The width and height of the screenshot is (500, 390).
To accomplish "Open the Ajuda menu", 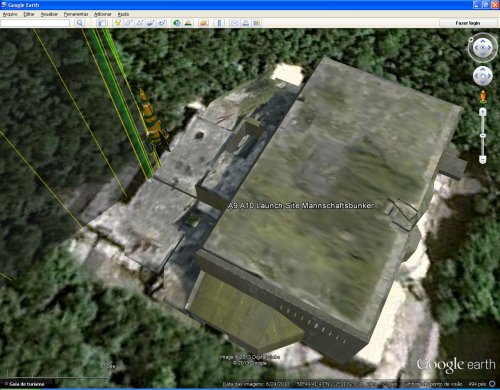I will [x=123, y=14].
